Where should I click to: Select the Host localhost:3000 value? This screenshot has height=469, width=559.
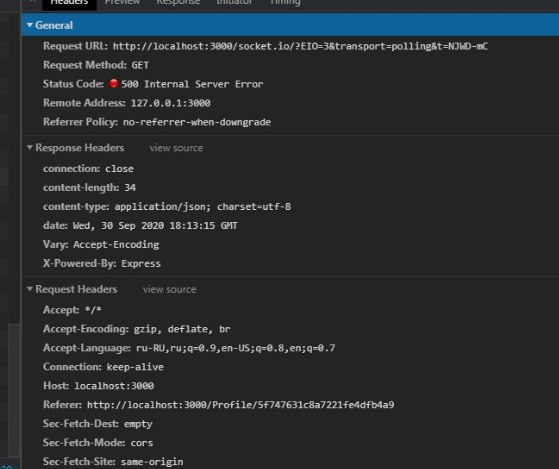tap(114, 386)
